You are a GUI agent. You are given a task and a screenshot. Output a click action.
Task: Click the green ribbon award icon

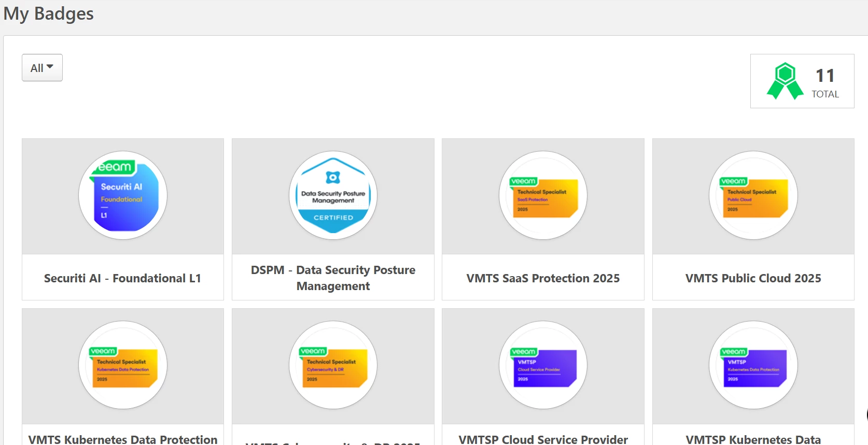click(x=785, y=81)
